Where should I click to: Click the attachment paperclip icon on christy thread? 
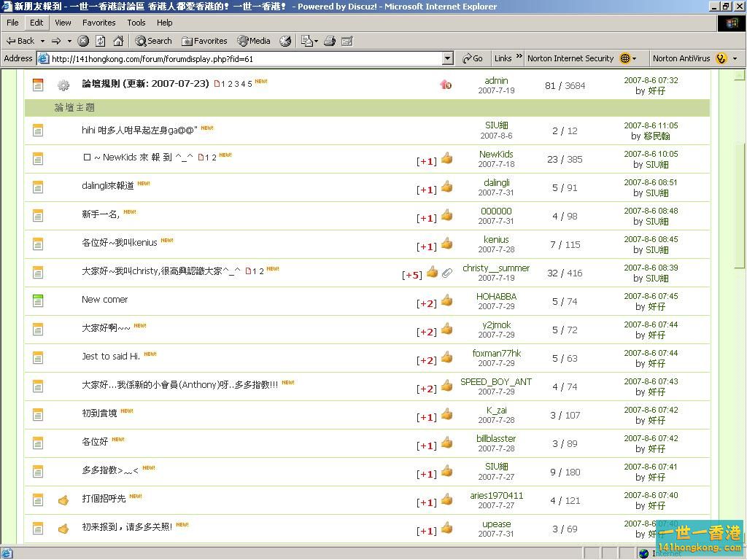coord(447,273)
